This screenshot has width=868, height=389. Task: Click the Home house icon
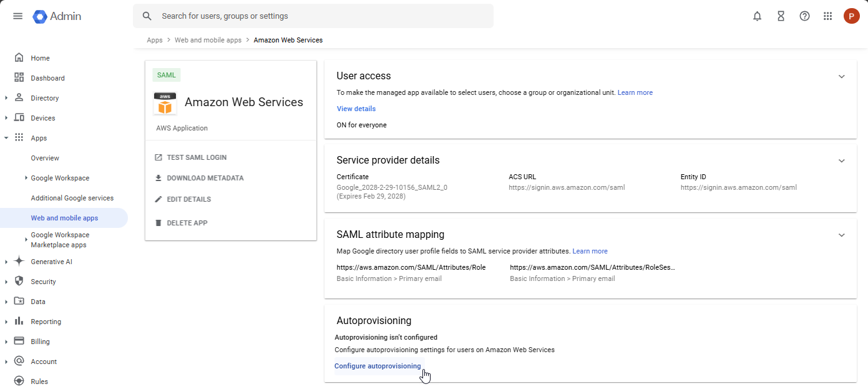click(19, 58)
